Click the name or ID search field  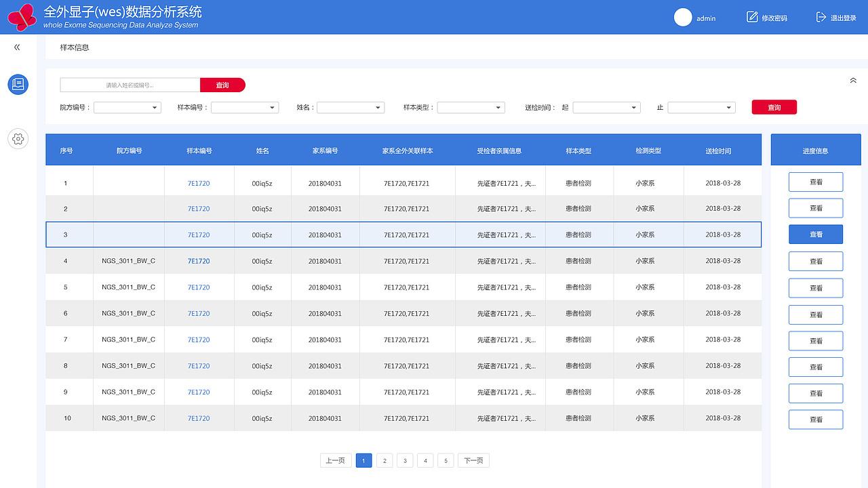click(x=130, y=85)
